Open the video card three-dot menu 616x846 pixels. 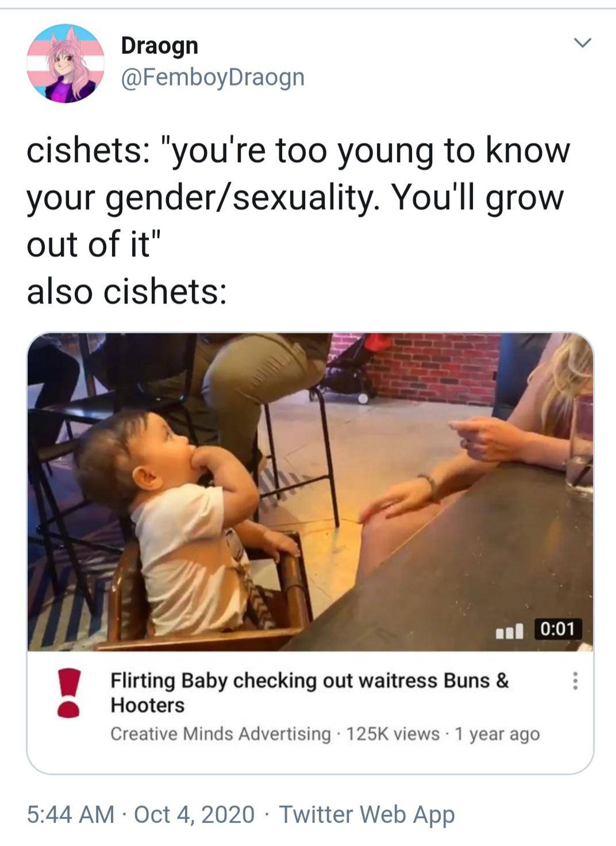(x=573, y=681)
